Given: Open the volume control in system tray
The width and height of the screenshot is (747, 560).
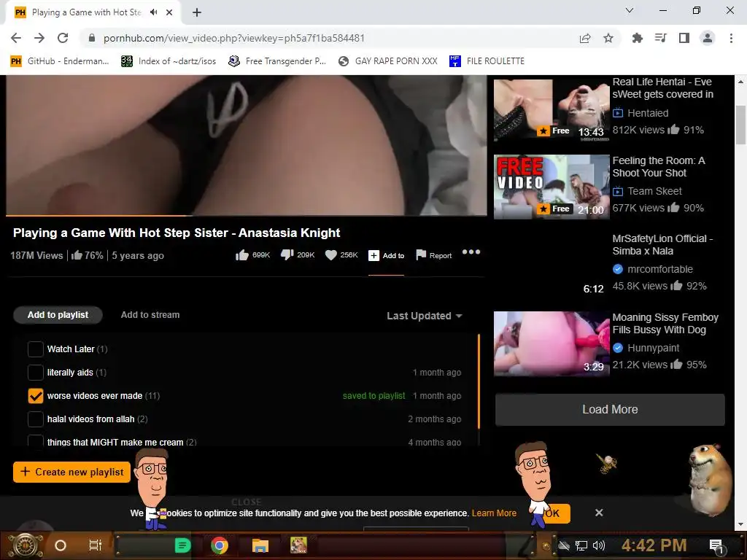Looking at the screenshot, I should pos(599,545).
